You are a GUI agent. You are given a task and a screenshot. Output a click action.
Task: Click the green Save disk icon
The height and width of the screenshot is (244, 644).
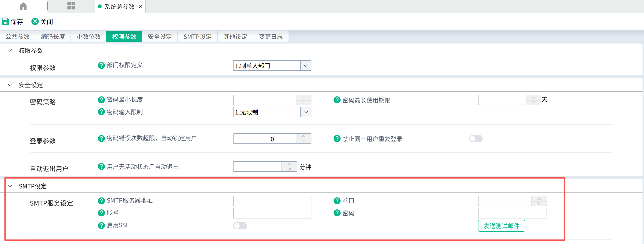pyautogui.click(x=5, y=22)
